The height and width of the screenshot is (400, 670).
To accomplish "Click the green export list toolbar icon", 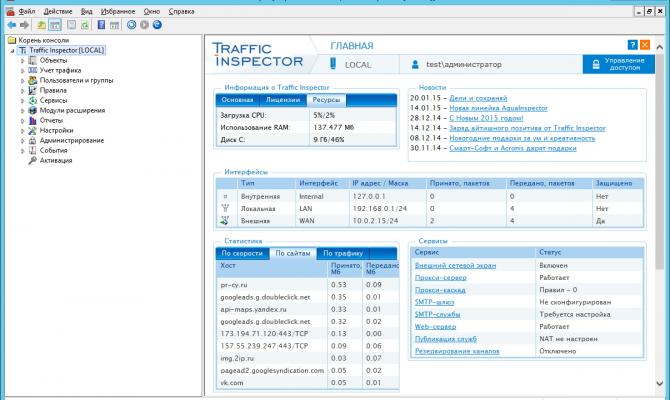I will coord(85,25).
